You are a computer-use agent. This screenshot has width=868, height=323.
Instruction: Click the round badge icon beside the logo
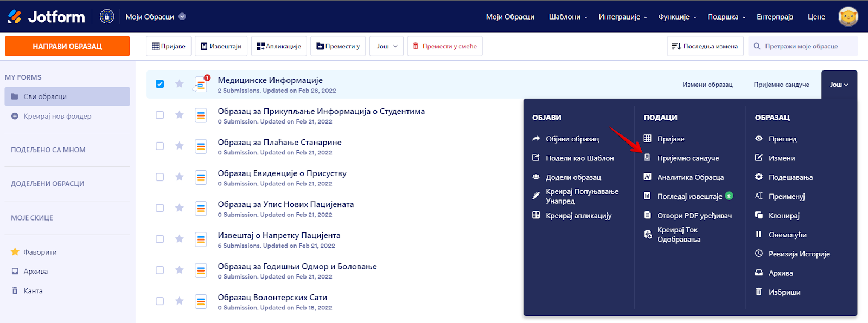pyautogui.click(x=107, y=16)
